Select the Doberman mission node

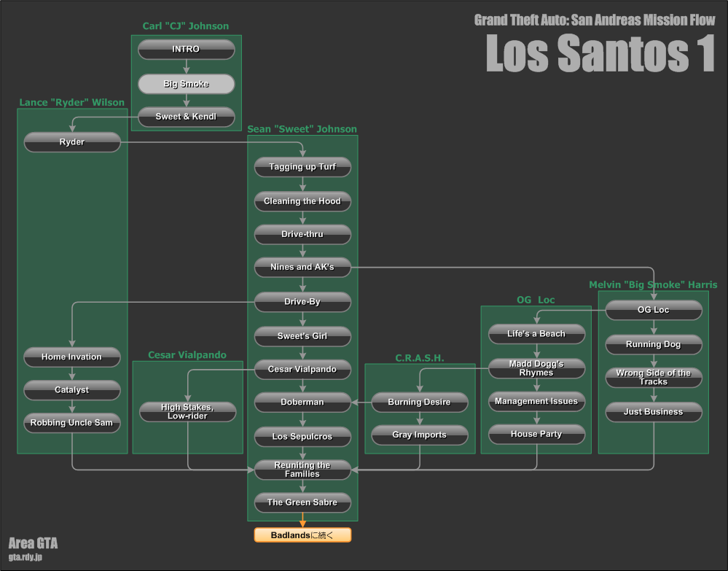[x=302, y=403]
